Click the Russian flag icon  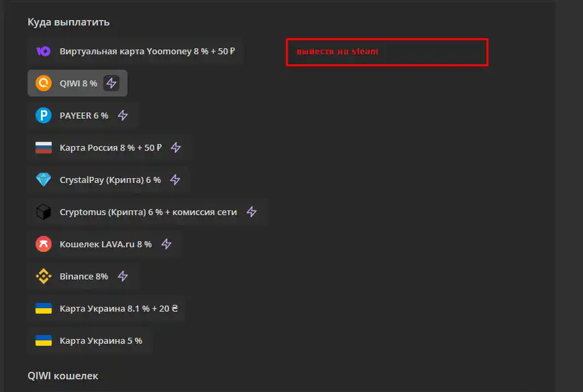click(x=44, y=147)
